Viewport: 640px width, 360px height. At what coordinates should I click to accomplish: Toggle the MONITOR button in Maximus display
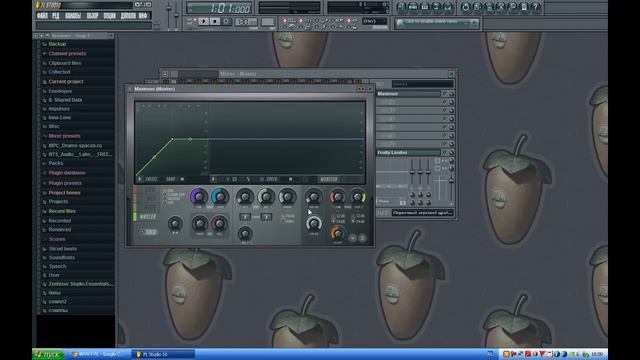click(x=329, y=179)
